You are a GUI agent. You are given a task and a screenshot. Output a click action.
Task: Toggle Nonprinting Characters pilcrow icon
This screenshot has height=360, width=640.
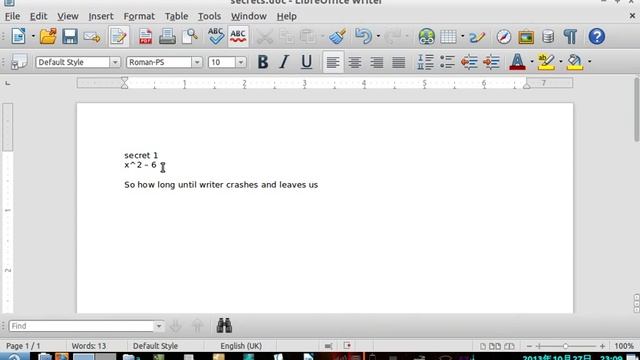(570, 37)
